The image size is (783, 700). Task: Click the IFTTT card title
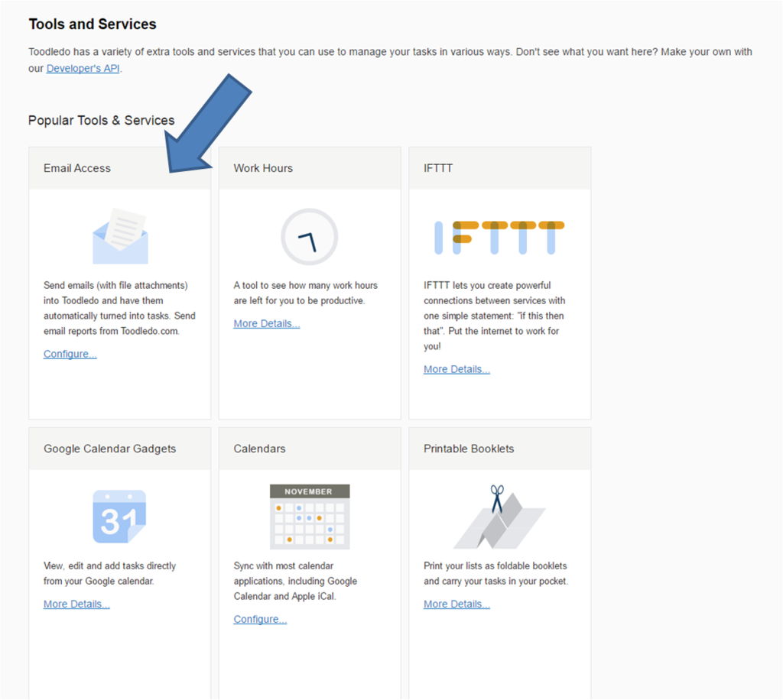coord(438,168)
